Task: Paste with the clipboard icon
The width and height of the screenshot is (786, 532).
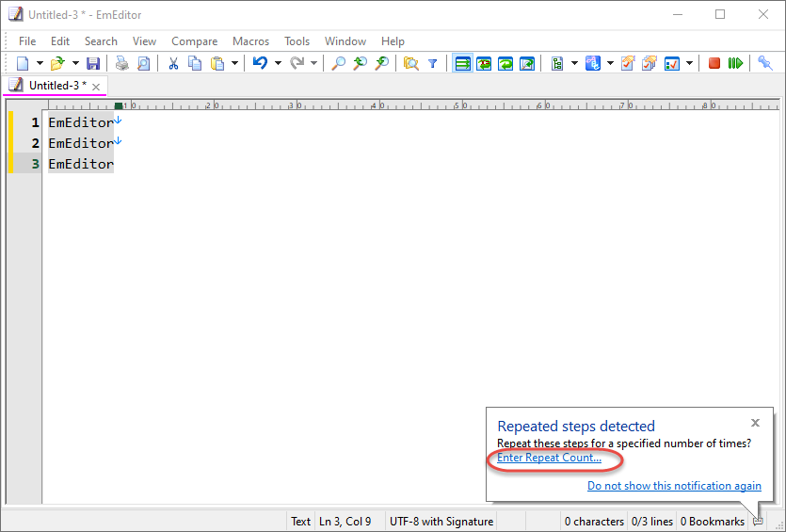Action: click(x=217, y=64)
